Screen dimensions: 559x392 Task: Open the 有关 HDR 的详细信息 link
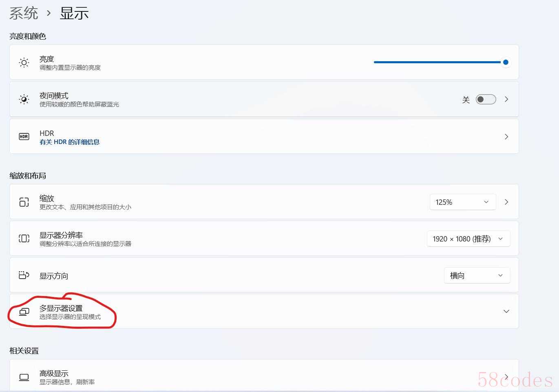70,142
